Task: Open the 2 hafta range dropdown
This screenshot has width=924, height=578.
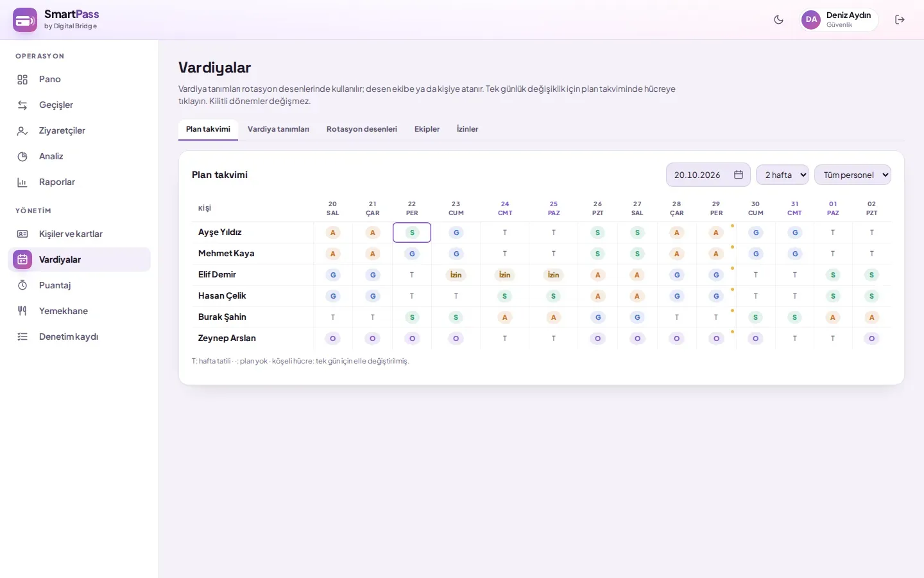Action: coord(782,175)
